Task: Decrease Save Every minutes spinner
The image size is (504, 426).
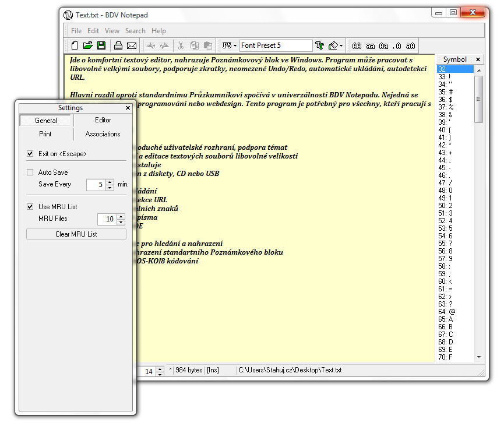Action: point(110,188)
